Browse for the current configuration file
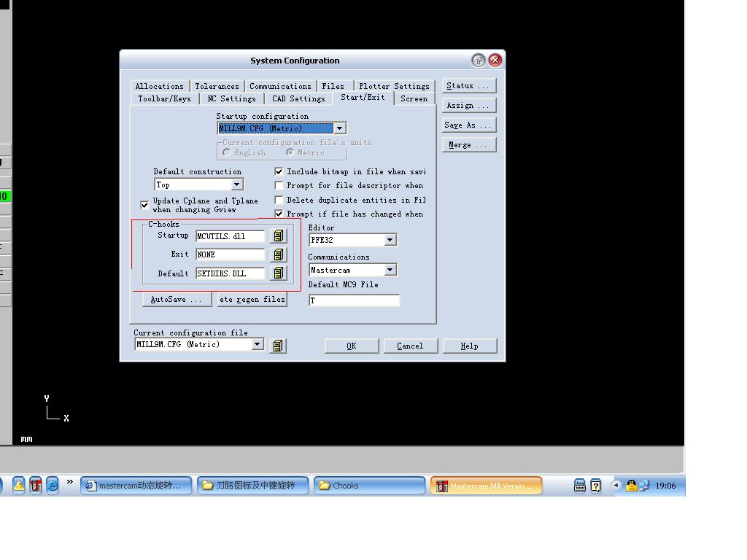Image resolution: width=747 pixels, height=560 pixels. click(278, 345)
